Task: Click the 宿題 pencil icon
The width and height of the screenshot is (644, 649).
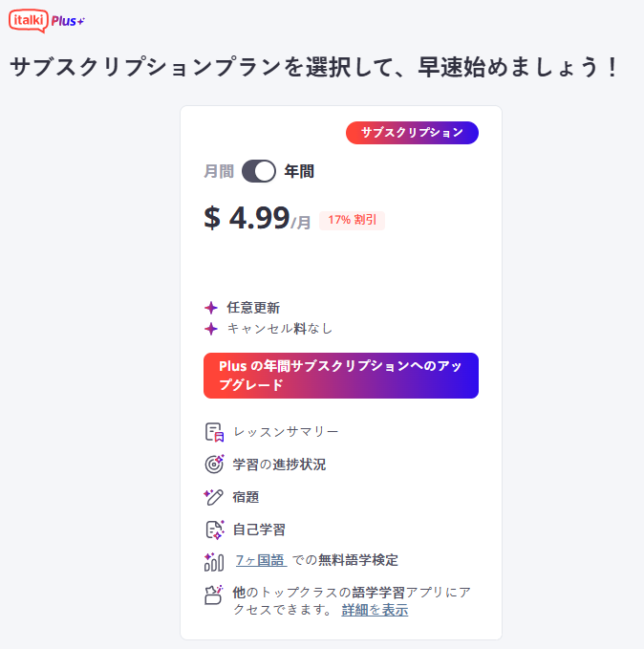Action: (x=214, y=497)
